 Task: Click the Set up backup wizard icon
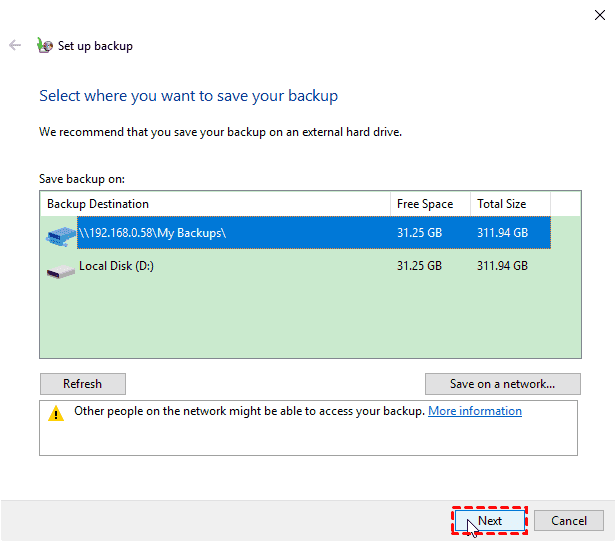point(44,46)
